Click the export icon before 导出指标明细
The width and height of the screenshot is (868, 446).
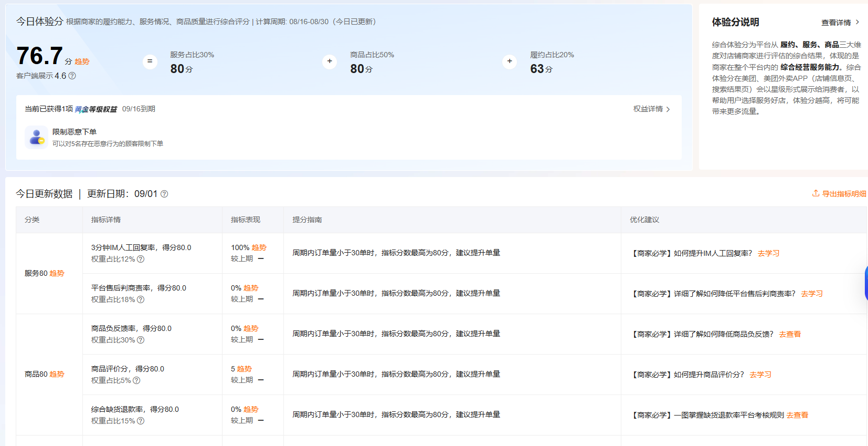(x=816, y=193)
